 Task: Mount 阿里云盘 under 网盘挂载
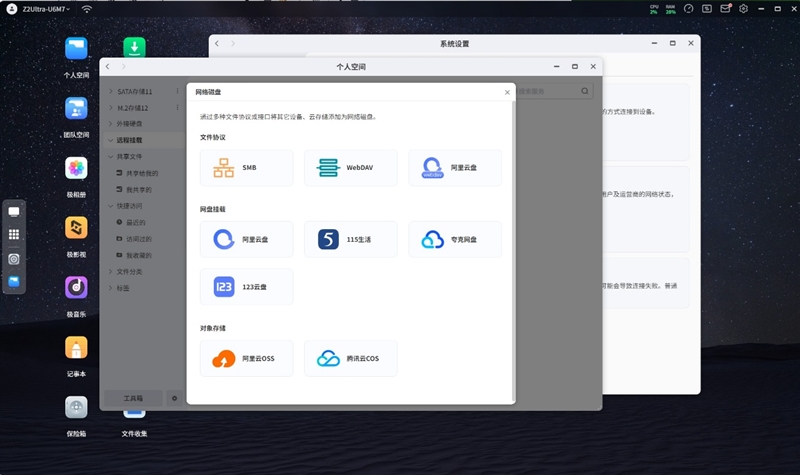click(246, 239)
